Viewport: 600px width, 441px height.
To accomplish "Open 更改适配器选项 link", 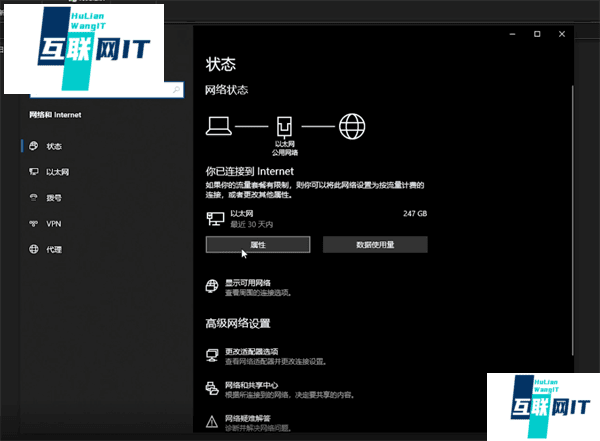I will click(251, 353).
